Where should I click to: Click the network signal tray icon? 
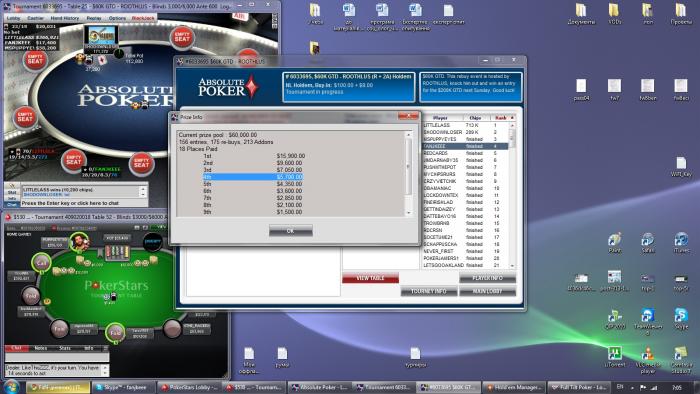click(654, 387)
